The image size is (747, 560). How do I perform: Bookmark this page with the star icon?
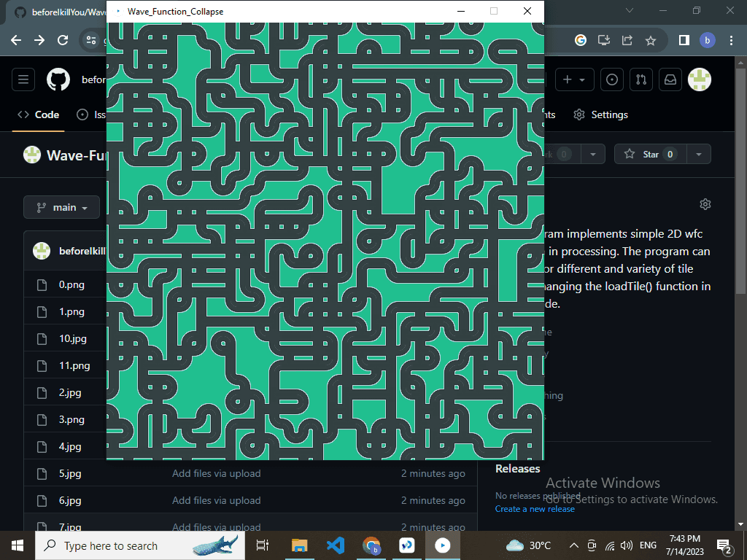[x=651, y=41]
